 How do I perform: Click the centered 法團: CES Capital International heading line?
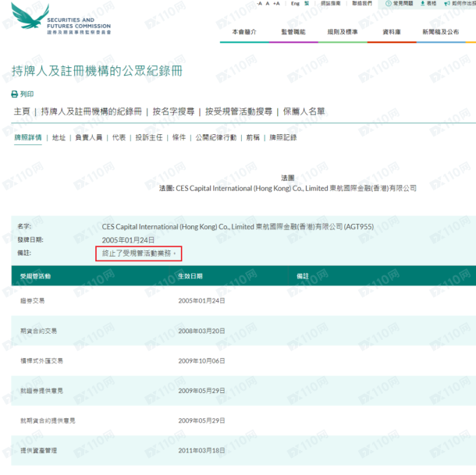pos(288,189)
